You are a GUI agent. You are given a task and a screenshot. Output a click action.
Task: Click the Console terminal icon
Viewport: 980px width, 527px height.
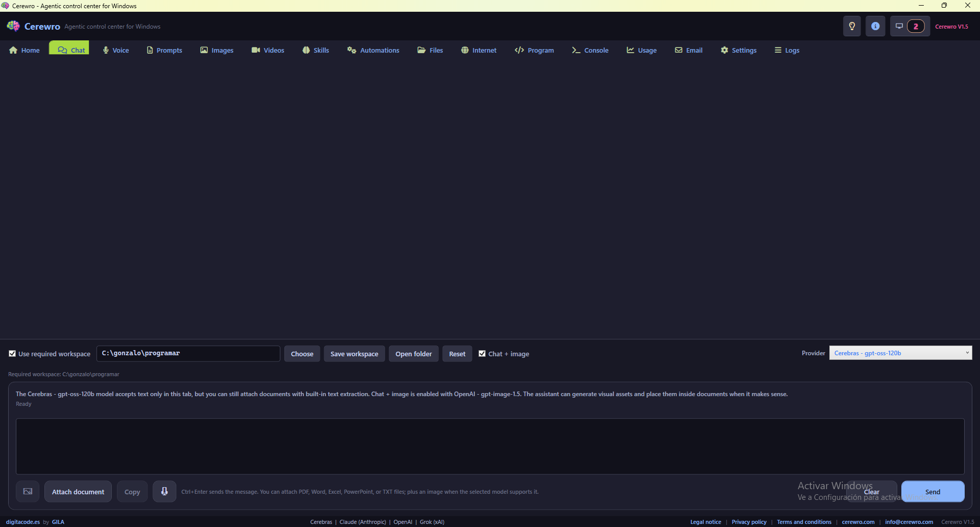pos(576,50)
